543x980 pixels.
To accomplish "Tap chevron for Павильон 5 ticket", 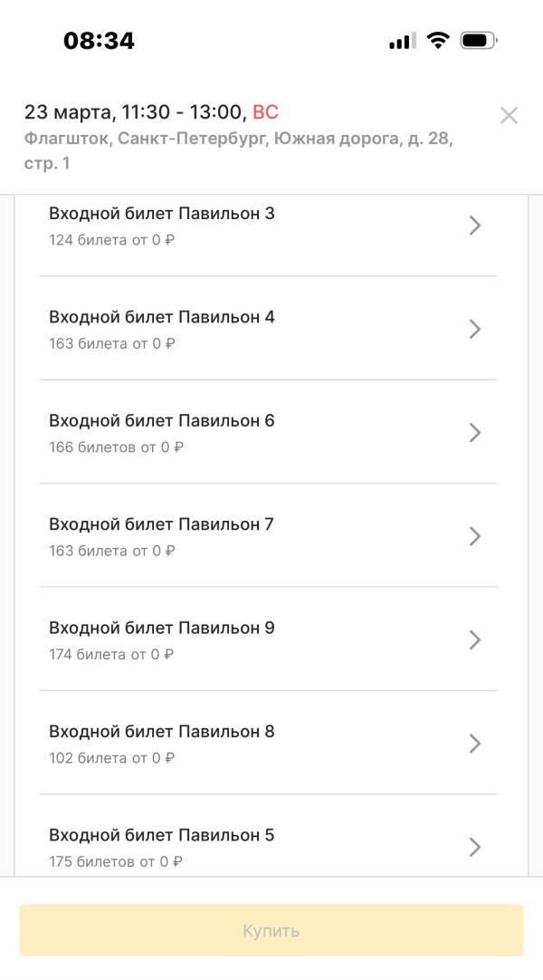I will pos(474,847).
